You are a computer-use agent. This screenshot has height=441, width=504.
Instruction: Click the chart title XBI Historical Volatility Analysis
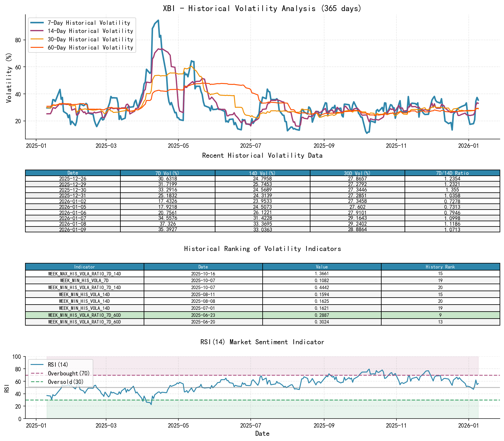pyautogui.click(x=262, y=8)
